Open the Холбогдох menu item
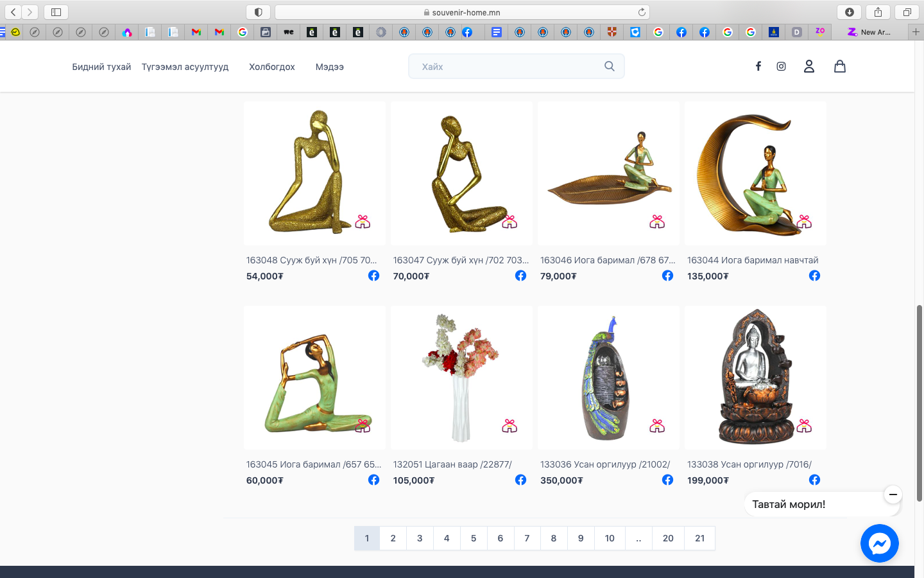Image resolution: width=924 pixels, height=578 pixels. tap(271, 67)
